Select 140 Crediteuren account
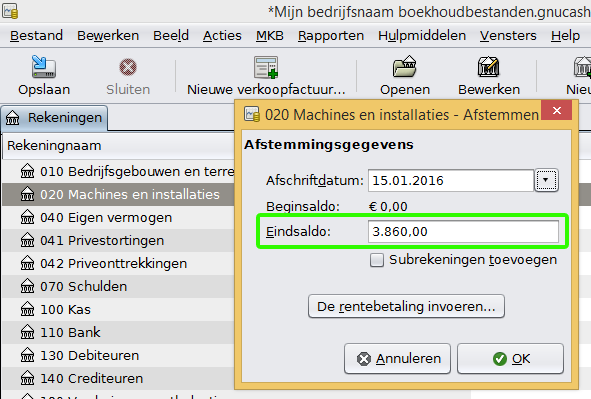Image resolution: width=591 pixels, height=399 pixels. click(x=118, y=378)
